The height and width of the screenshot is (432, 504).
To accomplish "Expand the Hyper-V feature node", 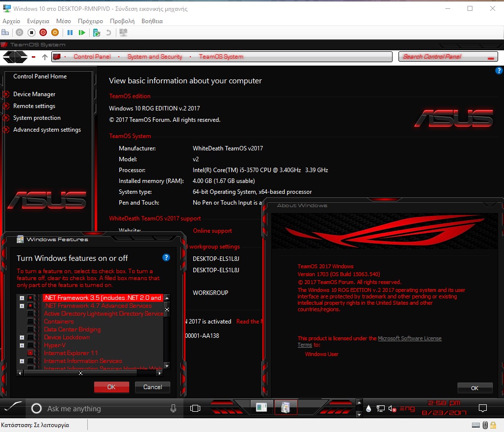I will pos(22,346).
